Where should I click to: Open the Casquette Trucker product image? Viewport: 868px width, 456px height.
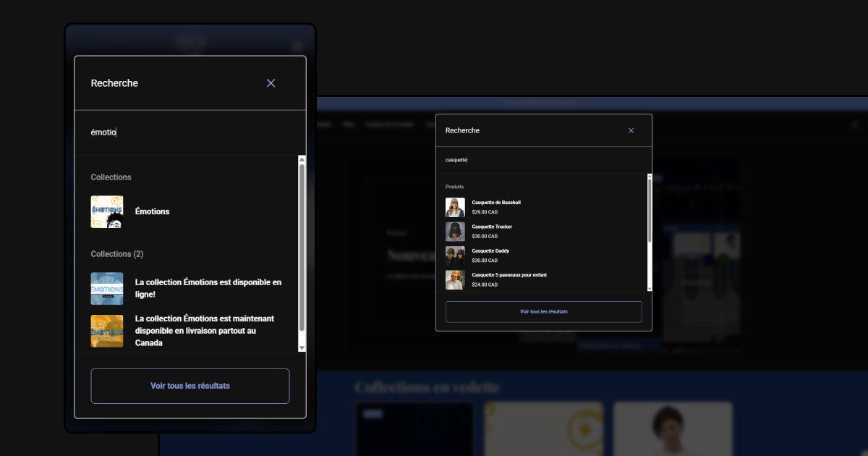pyautogui.click(x=455, y=232)
